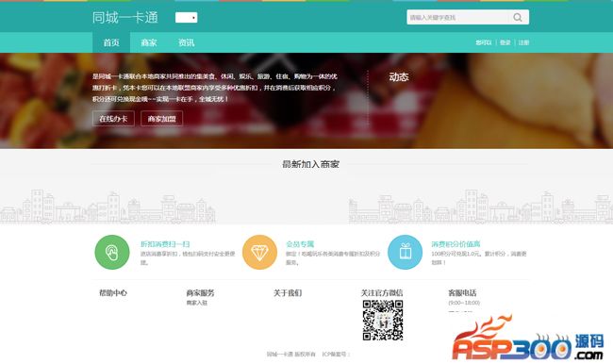Click the 客服电话 footer heading

pyautogui.click(x=462, y=293)
